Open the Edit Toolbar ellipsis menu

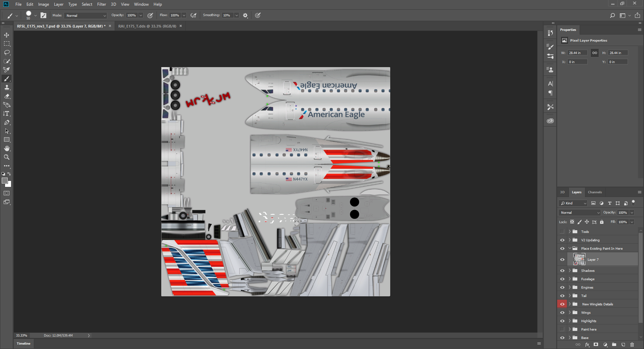click(x=7, y=166)
